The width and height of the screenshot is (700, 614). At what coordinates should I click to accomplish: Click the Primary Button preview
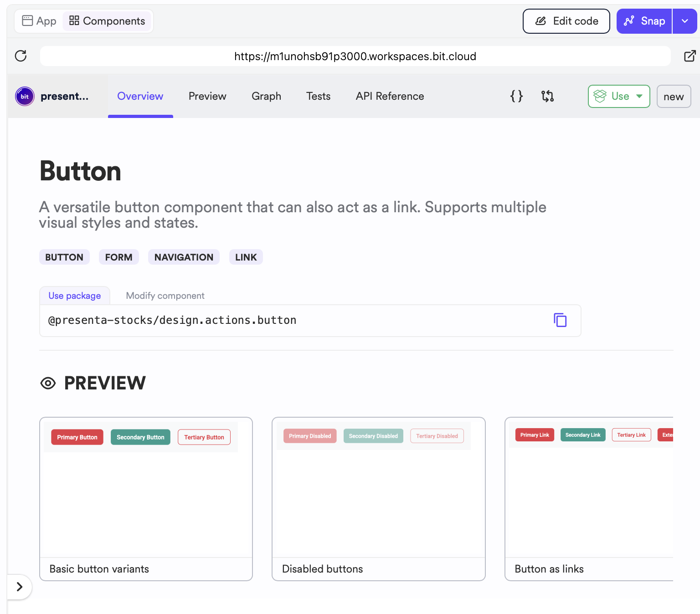(x=77, y=437)
